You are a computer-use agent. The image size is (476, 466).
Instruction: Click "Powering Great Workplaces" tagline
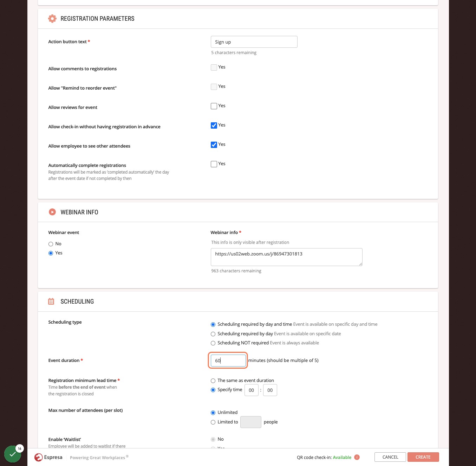point(98,458)
